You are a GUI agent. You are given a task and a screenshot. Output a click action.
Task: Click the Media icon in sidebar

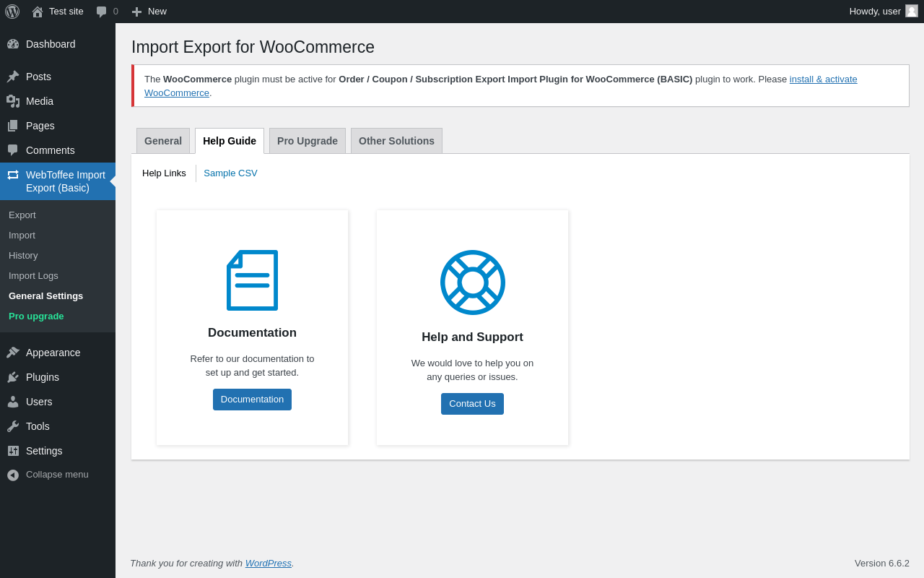tap(13, 101)
